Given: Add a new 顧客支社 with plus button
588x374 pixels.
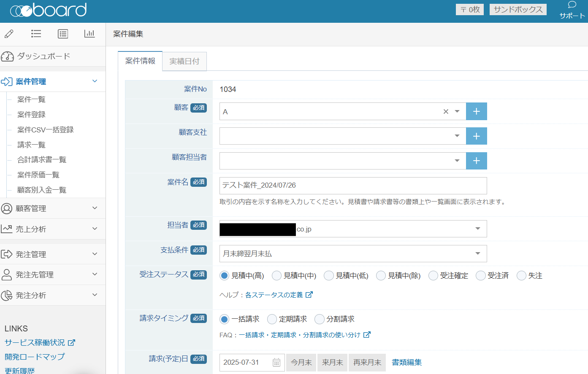Looking at the screenshot, I should point(476,136).
